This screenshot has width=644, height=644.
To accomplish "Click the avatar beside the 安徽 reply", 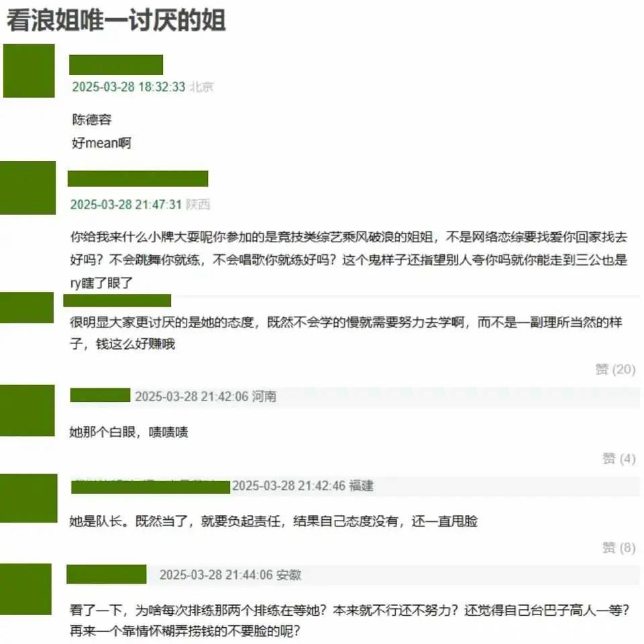I will [x=25, y=589].
